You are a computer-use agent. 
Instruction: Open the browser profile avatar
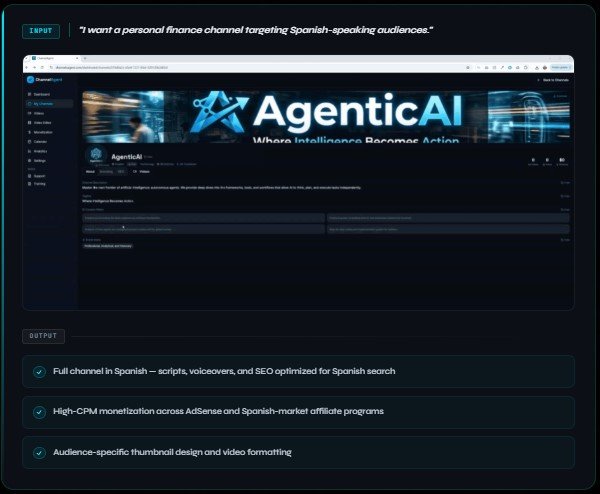545,67
